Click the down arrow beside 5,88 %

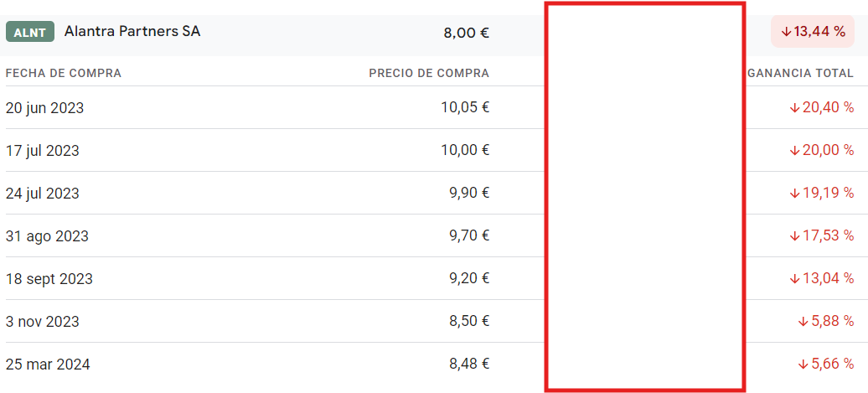click(x=803, y=322)
